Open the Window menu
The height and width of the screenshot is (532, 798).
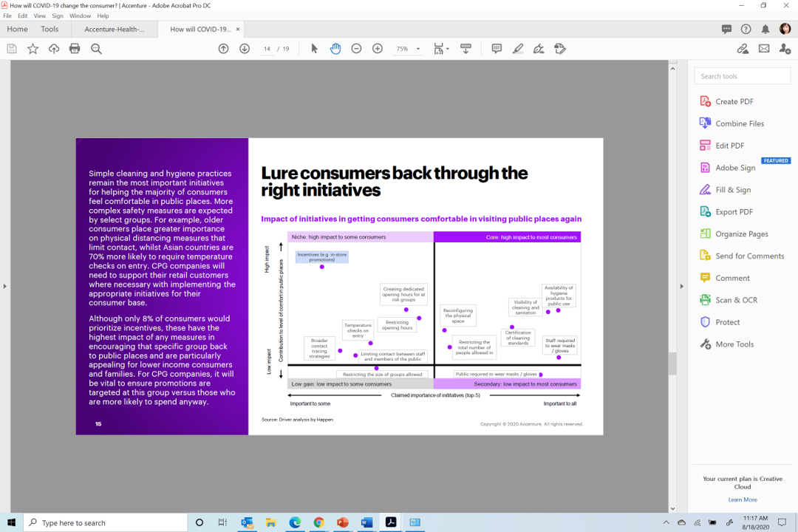point(80,16)
